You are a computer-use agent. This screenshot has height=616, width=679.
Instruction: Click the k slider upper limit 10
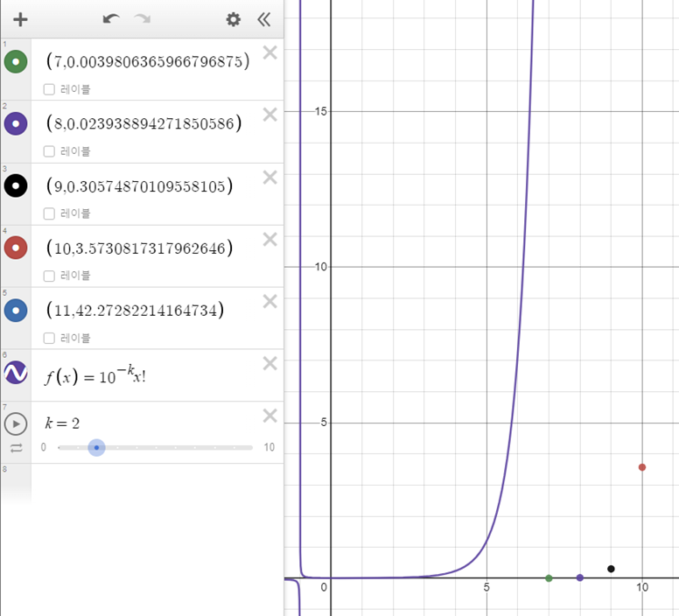269,447
